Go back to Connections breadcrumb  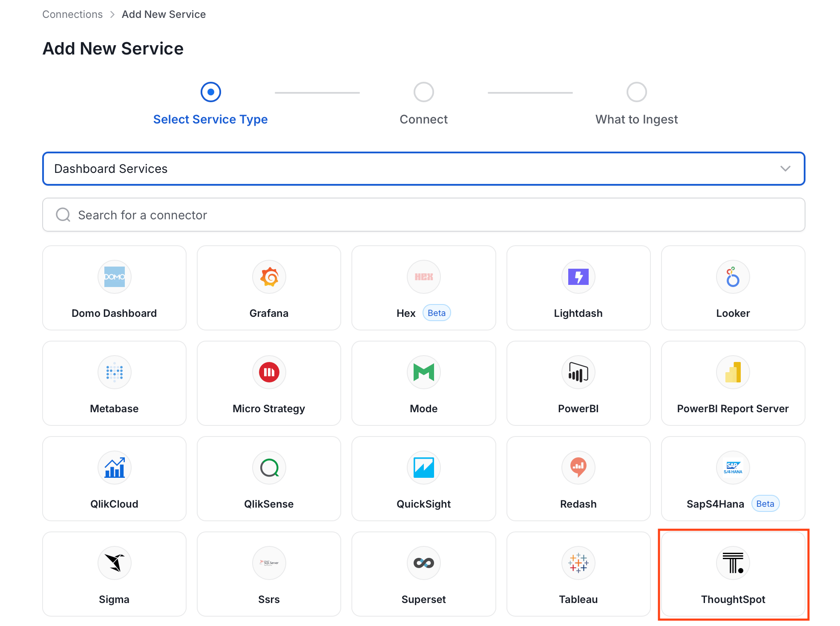(x=72, y=14)
